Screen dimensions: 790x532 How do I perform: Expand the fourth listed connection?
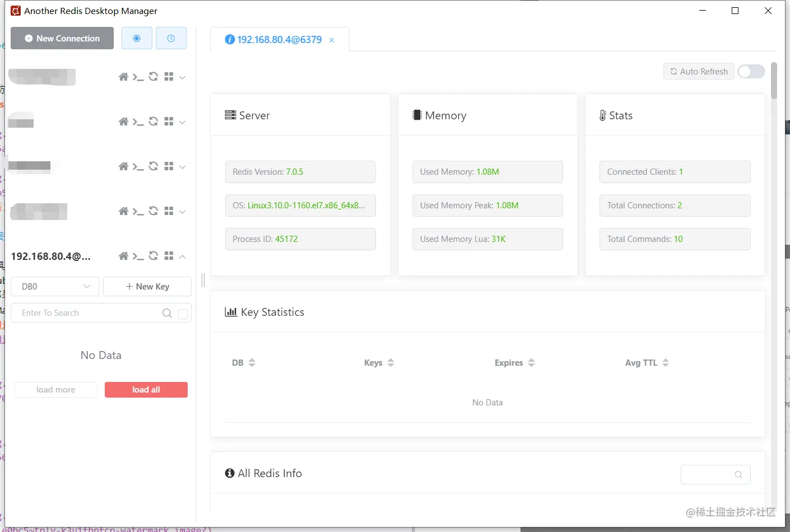click(x=182, y=212)
